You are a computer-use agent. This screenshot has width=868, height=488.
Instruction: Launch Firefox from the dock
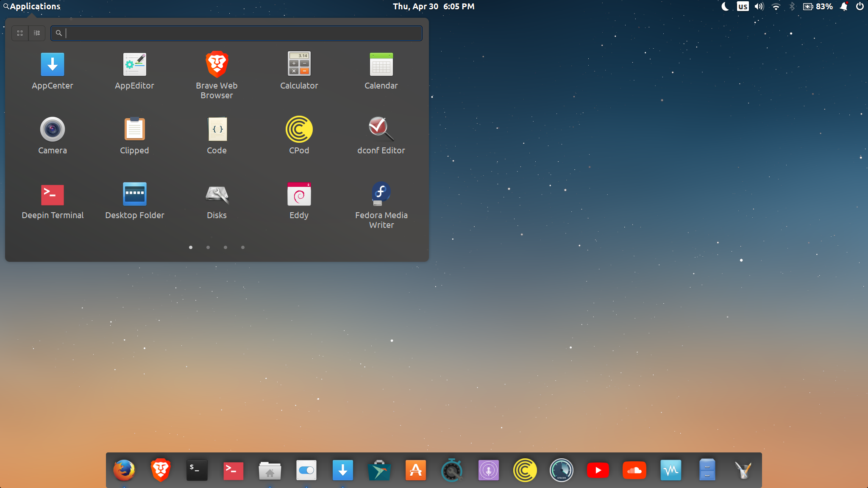point(124,470)
